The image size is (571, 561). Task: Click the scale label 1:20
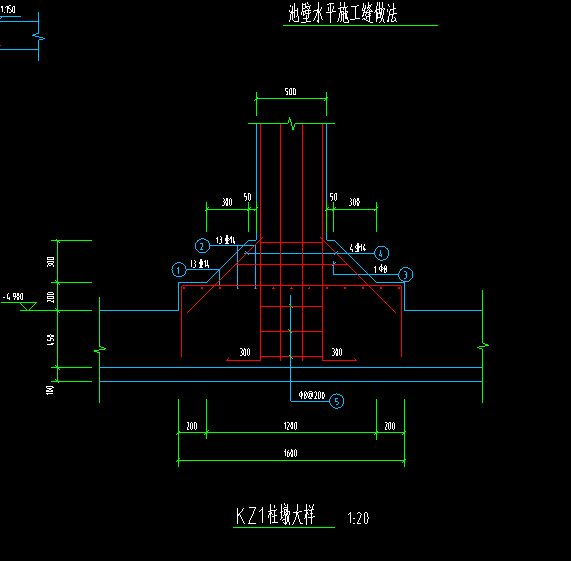[x=358, y=518]
